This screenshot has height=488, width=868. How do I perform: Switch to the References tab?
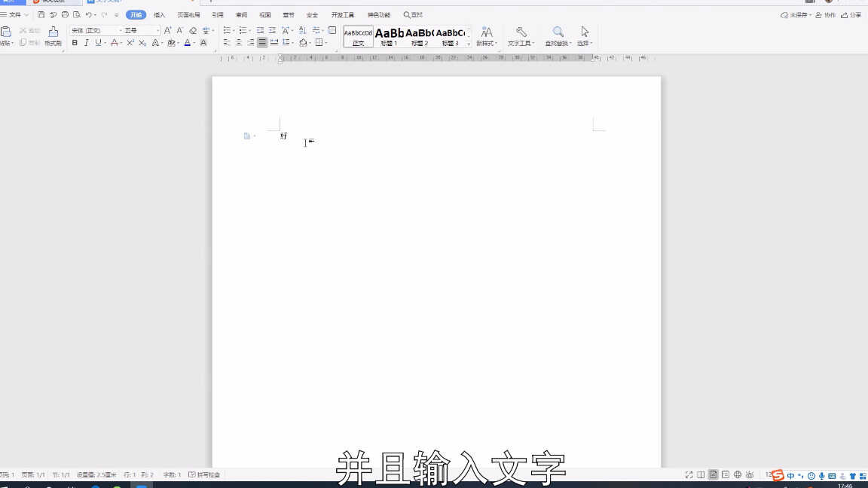[218, 15]
